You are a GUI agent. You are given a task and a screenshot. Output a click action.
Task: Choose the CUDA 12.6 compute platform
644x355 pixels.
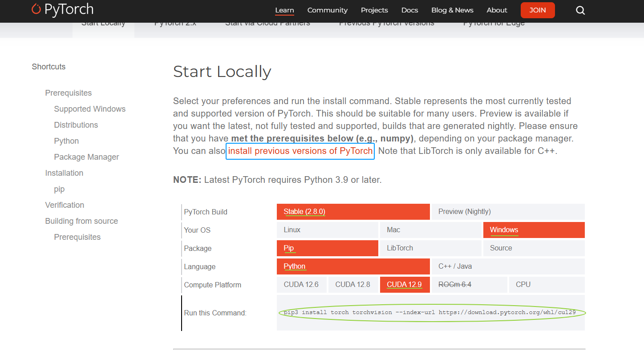tap(302, 285)
